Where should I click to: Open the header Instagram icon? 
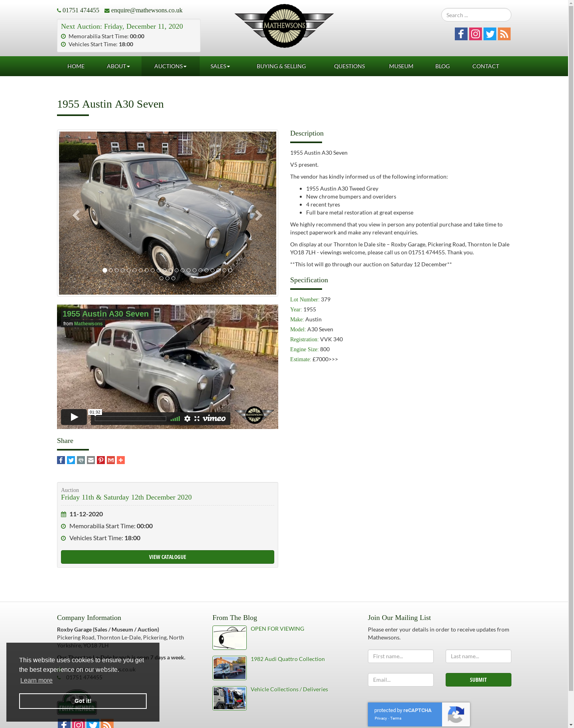(475, 34)
